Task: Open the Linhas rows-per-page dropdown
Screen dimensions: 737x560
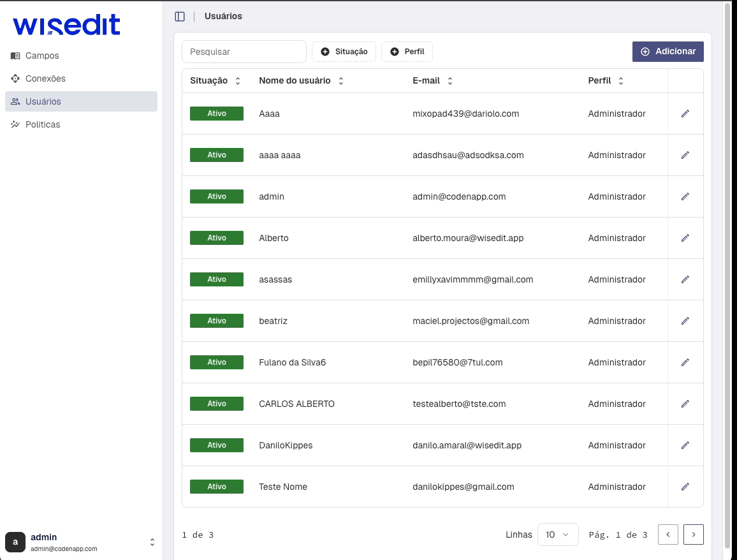Action: coord(557,534)
